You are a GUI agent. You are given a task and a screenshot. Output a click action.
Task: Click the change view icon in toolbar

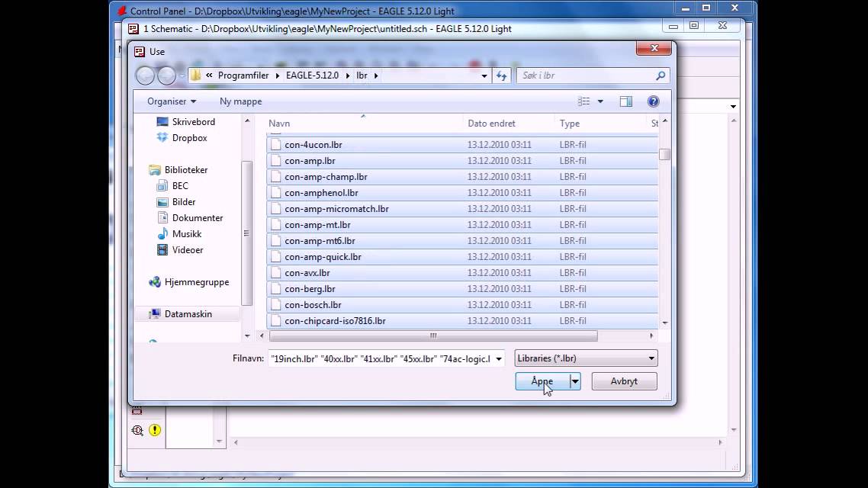(583, 101)
